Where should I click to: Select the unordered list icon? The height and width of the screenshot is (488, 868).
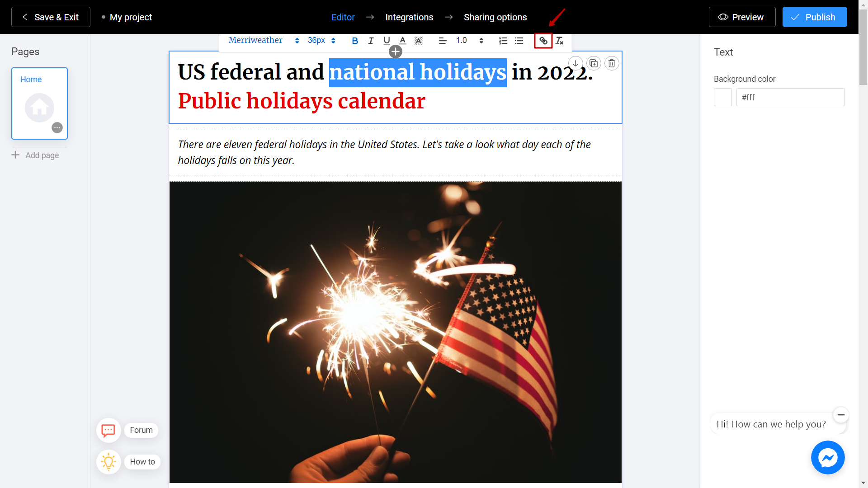pos(519,41)
